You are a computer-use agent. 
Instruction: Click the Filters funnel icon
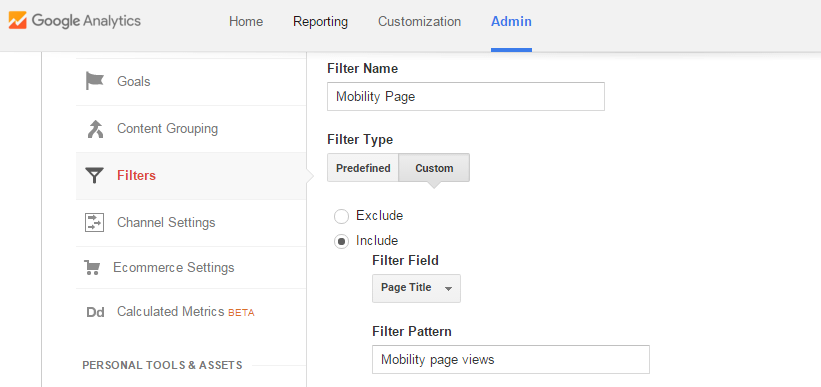pyautogui.click(x=95, y=175)
